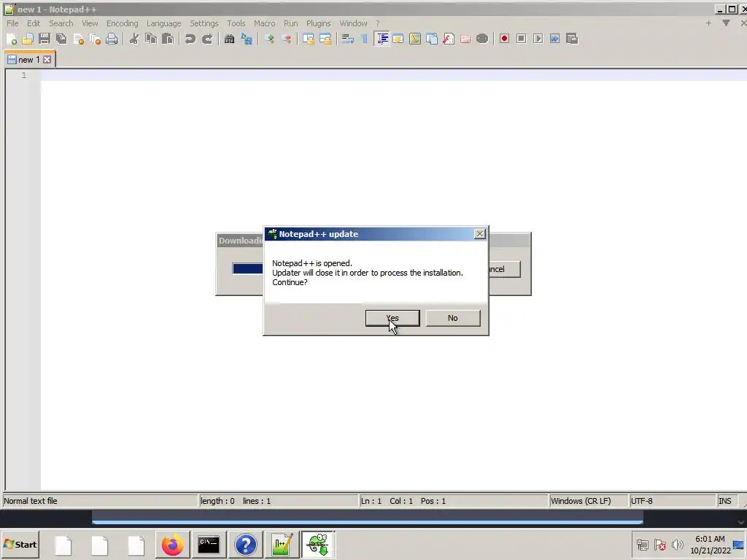Open the Edit menu
The image size is (747, 560).
click(x=34, y=23)
